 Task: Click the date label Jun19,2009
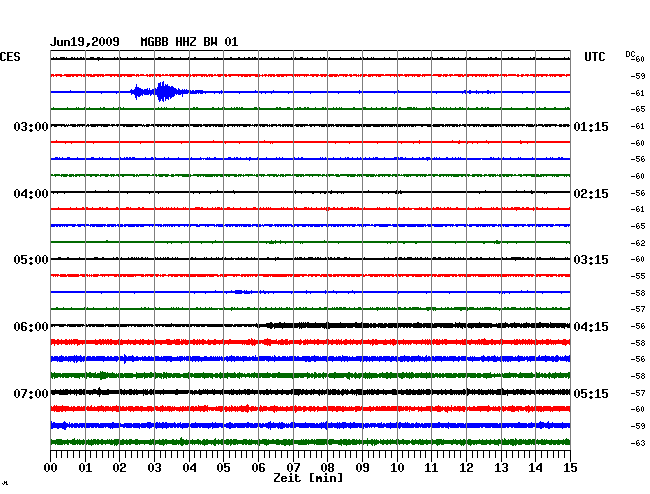pos(85,42)
